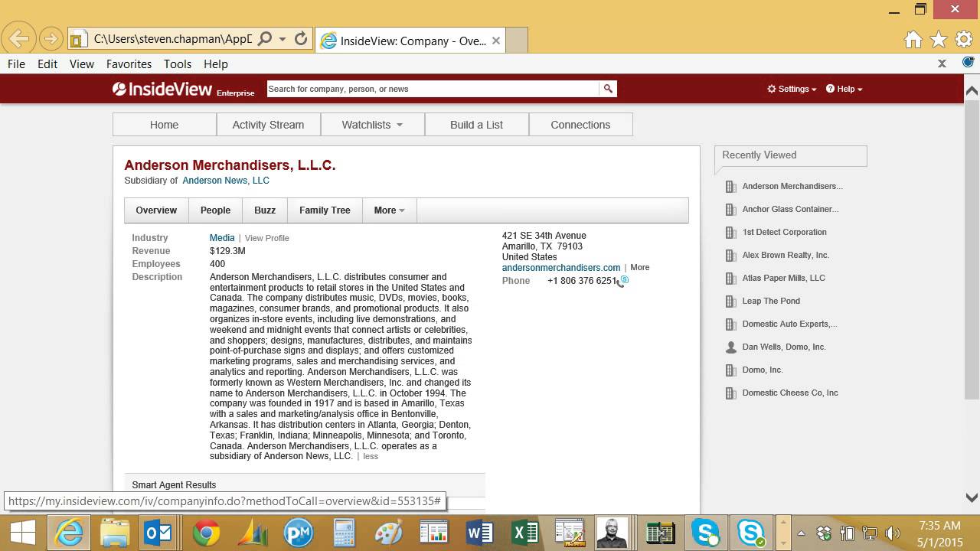Open the Settings gear menu
The image size is (980, 551).
792,89
